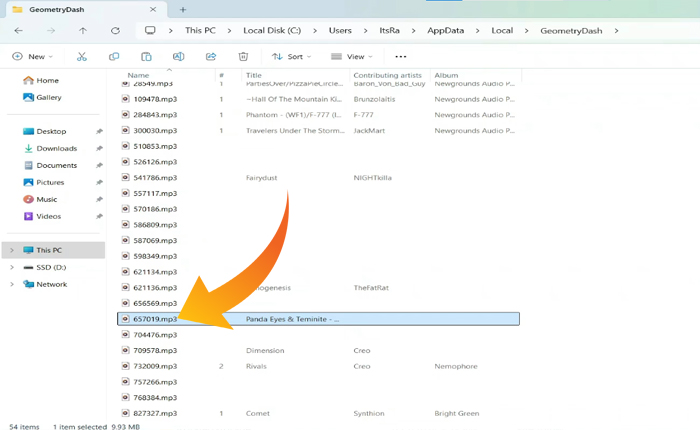This screenshot has height=430, width=700.
Task: Open a new tab with plus button
Action: pyautogui.click(x=183, y=9)
